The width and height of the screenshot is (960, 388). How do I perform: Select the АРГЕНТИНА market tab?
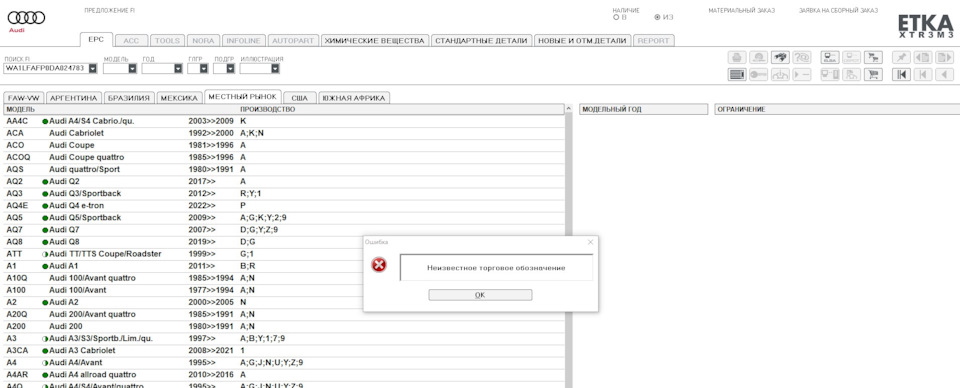(x=73, y=98)
